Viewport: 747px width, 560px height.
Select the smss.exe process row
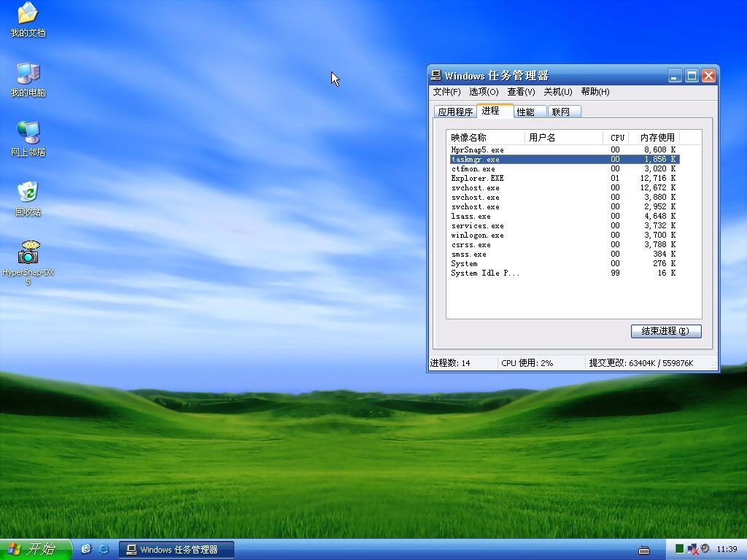pyautogui.click(x=565, y=254)
